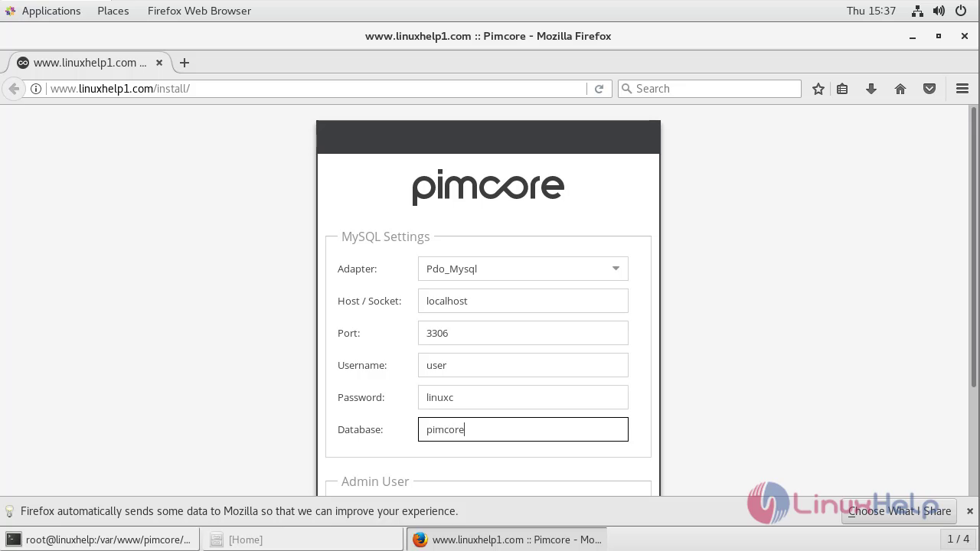
Task: Click the Choose What I Share button
Action: point(900,511)
